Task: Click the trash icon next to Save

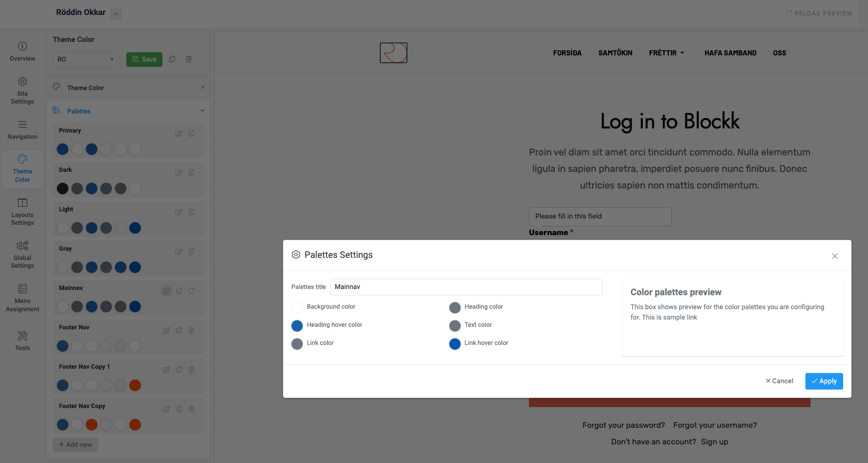Action: (x=189, y=60)
